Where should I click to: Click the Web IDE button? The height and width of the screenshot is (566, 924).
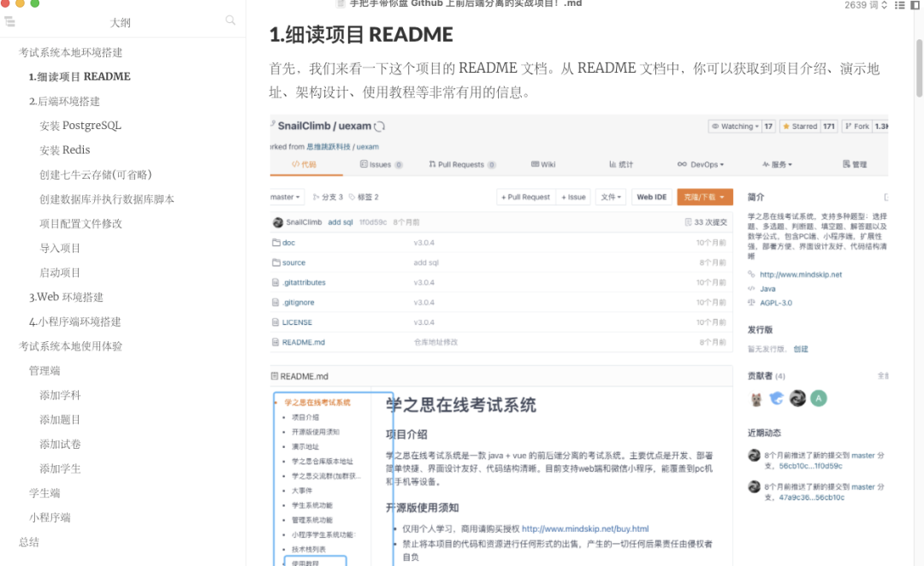pyautogui.click(x=652, y=198)
